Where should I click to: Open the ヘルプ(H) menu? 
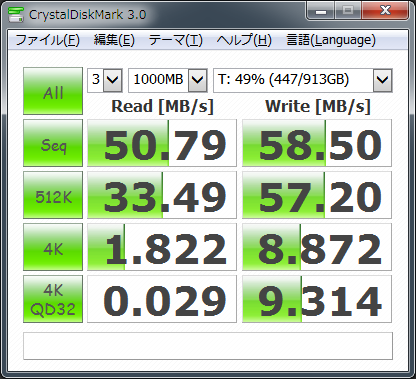(244, 40)
